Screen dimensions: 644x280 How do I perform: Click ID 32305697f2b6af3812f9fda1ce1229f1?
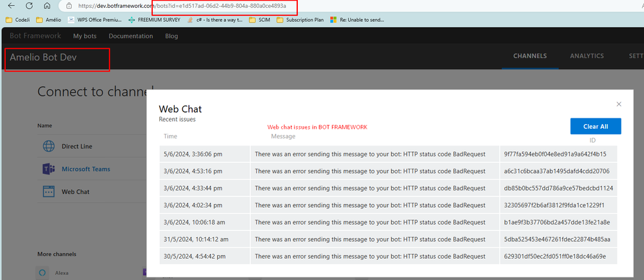click(554, 205)
